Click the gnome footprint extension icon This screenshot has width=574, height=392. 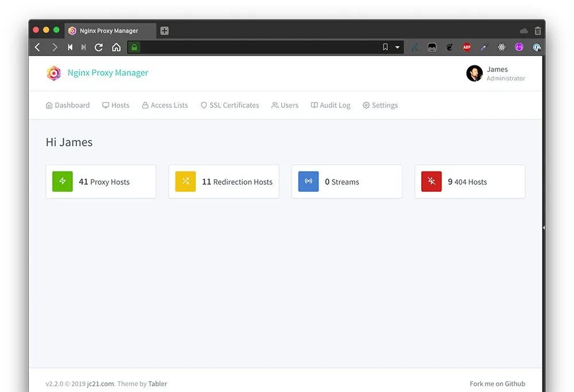(x=449, y=47)
